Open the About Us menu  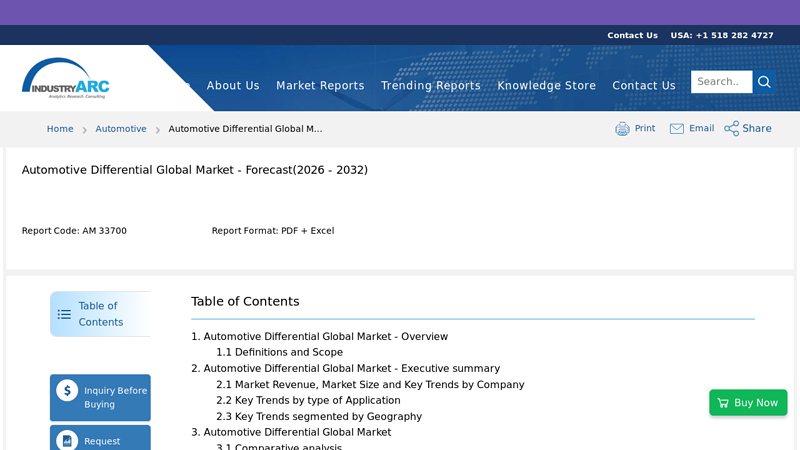[233, 86]
